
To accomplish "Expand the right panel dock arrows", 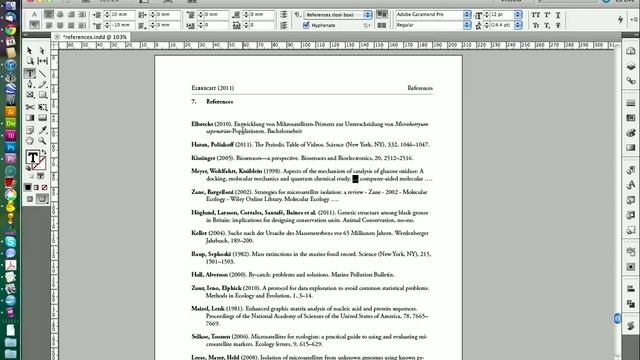I will point(636,35).
